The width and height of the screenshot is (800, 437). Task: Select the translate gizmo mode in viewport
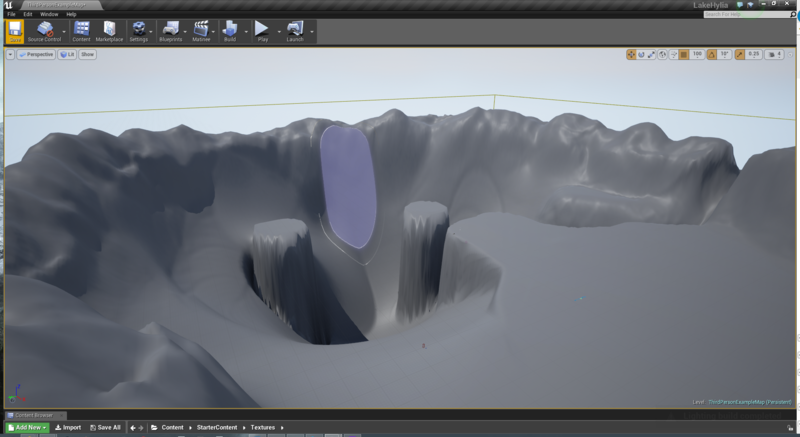coord(631,54)
